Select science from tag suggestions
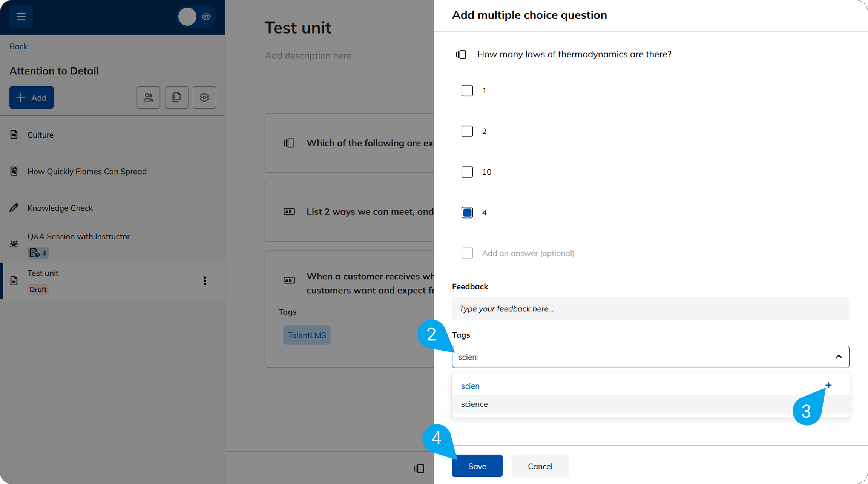Screen dimensions: 868x484 [x=474, y=404]
